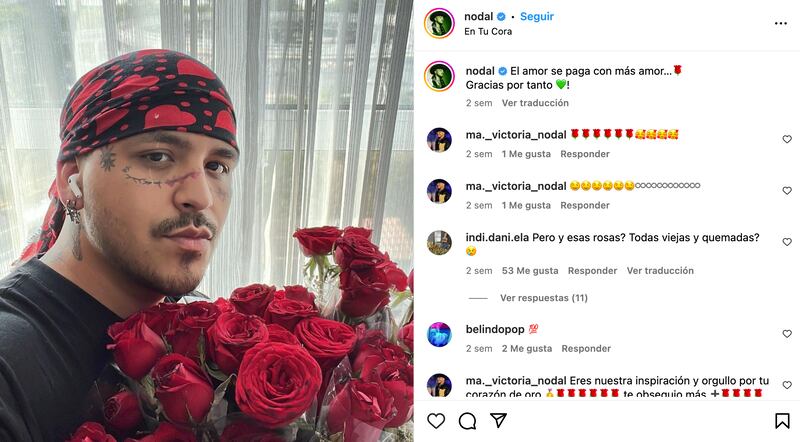Open belindopop username link
This screenshot has width=800, height=442.
(x=494, y=329)
